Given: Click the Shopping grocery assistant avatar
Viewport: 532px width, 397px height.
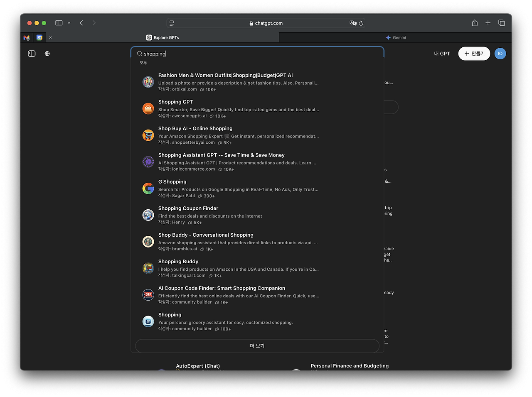Looking at the screenshot, I should point(148,321).
